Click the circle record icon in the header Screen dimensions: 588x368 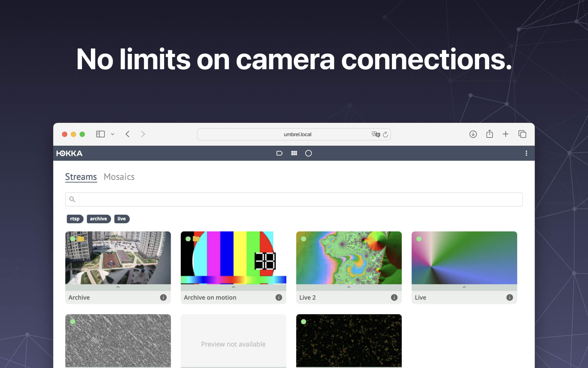[308, 153]
